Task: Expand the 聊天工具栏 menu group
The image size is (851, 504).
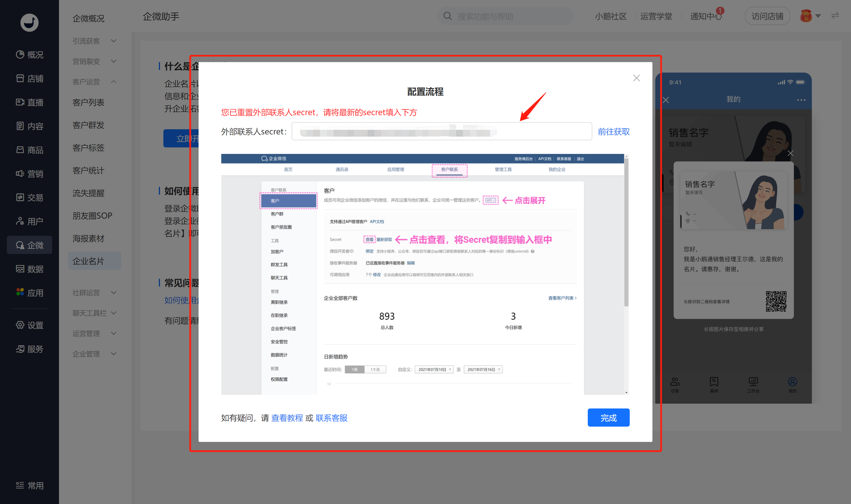Action: pyautogui.click(x=95, y=313)
